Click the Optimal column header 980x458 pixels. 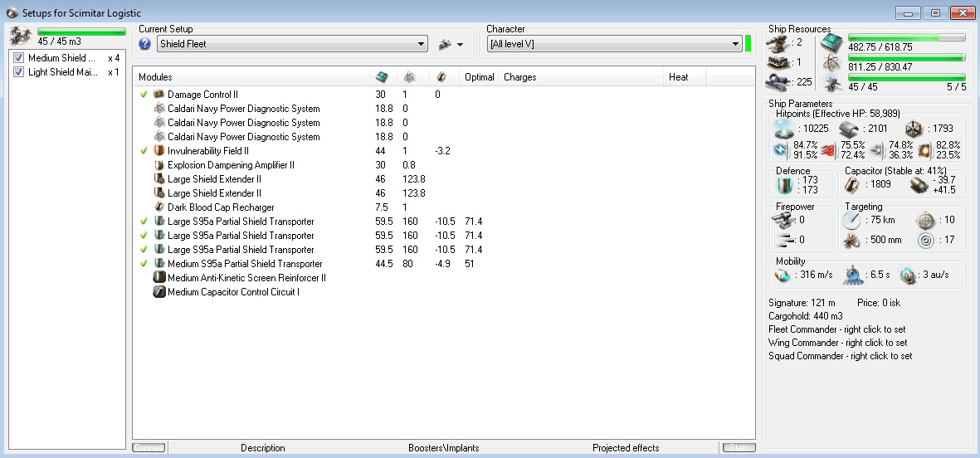coord(480,77)
